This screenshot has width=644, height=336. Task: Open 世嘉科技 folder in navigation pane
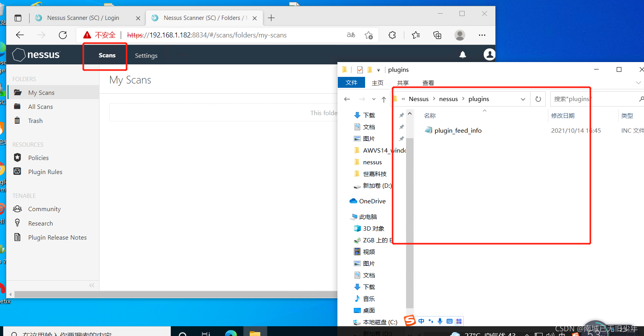coord(374,174)
